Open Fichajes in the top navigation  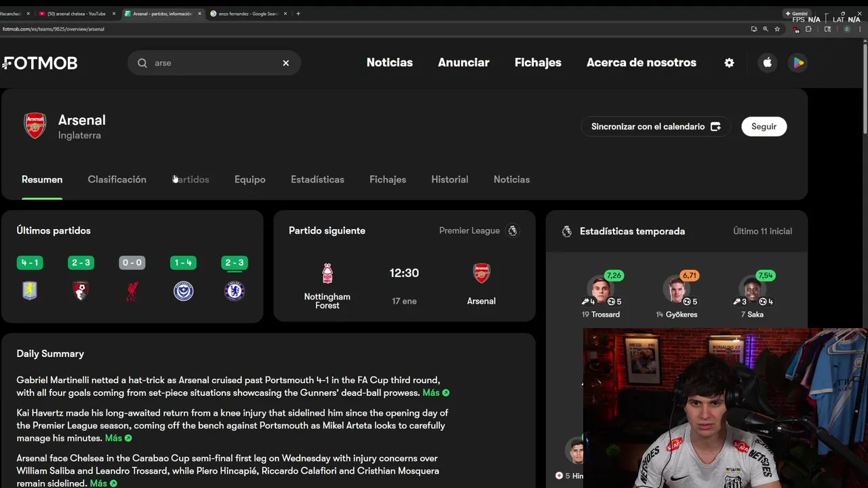coord(538,62)
